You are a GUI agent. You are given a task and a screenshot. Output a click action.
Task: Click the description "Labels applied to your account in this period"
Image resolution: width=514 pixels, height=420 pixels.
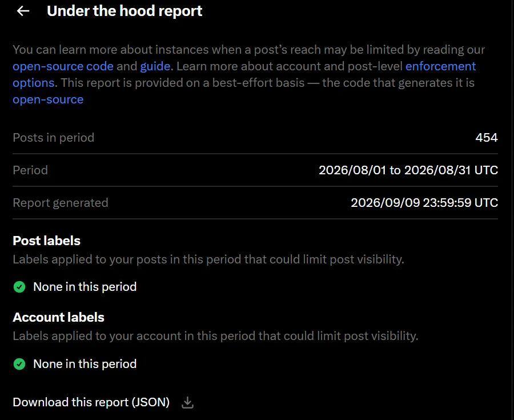(x=134, y=336)
